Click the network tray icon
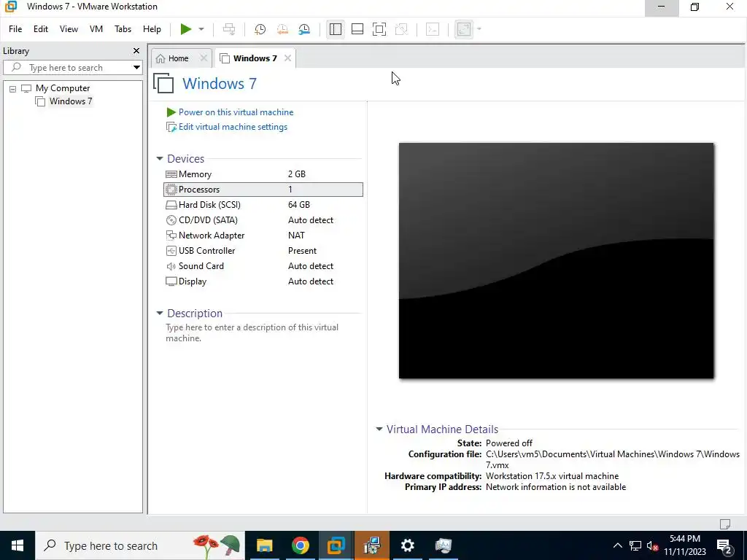Viewport: 747px width, 560px height. [635, 545]
